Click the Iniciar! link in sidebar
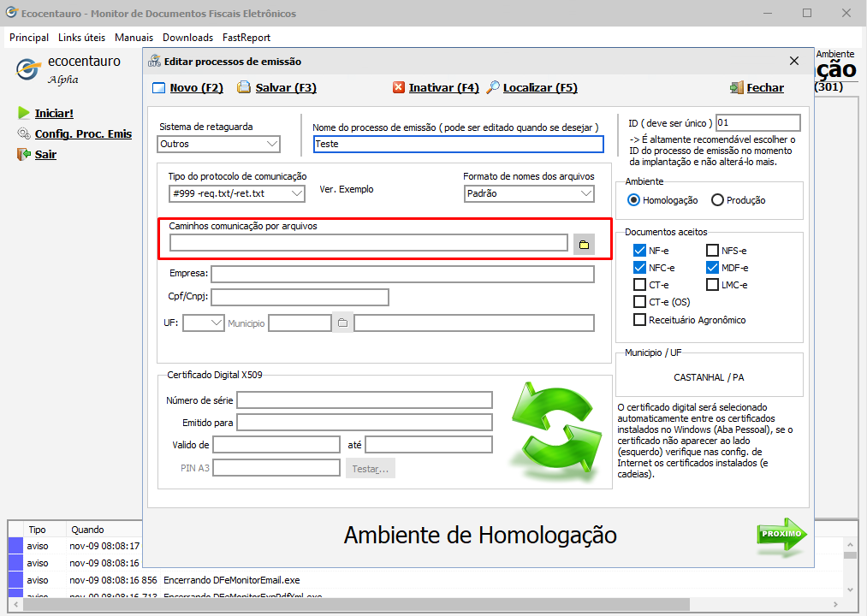867x616 pixels. [x=54, y=113]
